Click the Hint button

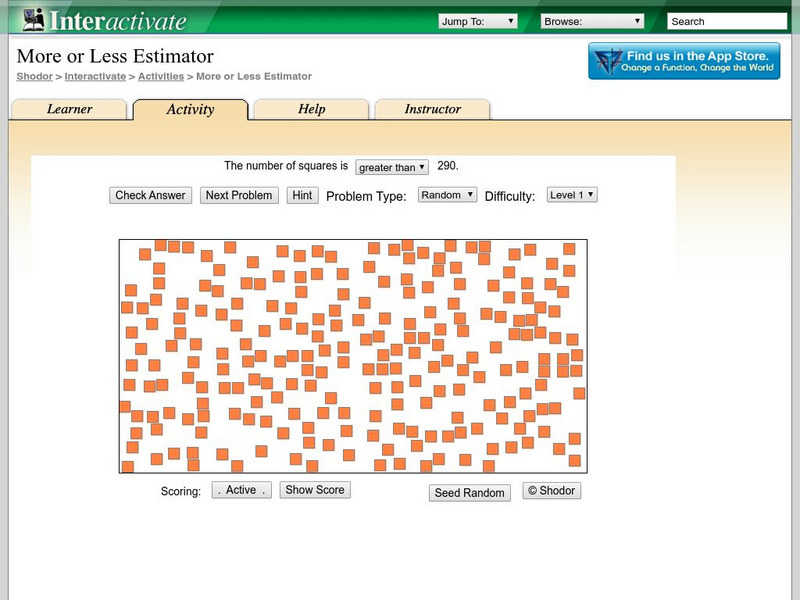click(x=302, y=195)
